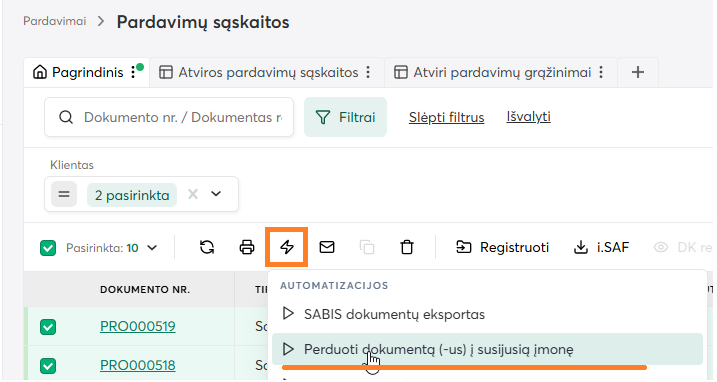This screenshot has height=382, width=717.
Task: Open document PRO000518 link
Action: [138, 365]
